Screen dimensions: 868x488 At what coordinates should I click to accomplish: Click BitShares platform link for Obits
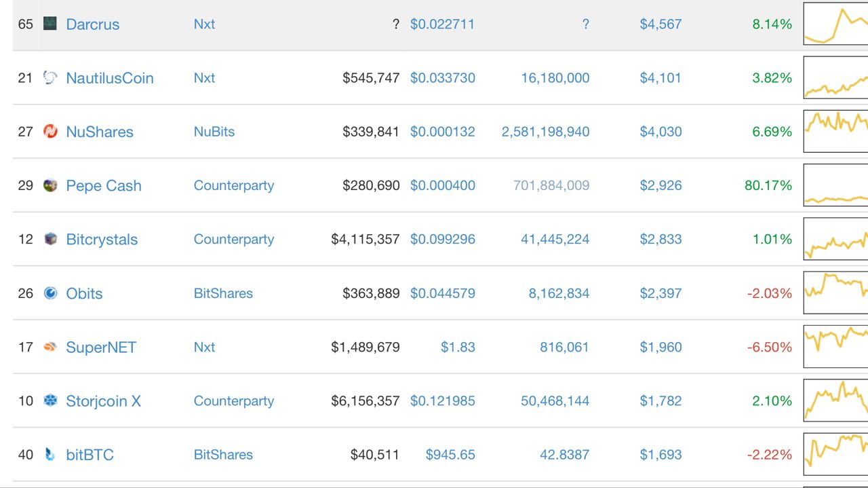(223, 293)
